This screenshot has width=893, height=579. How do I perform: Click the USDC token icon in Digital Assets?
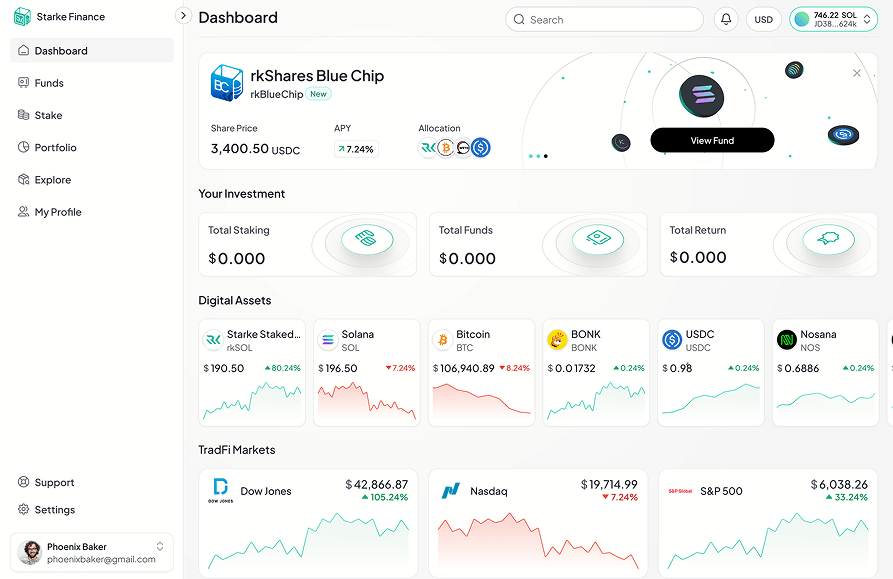point(672,340)
